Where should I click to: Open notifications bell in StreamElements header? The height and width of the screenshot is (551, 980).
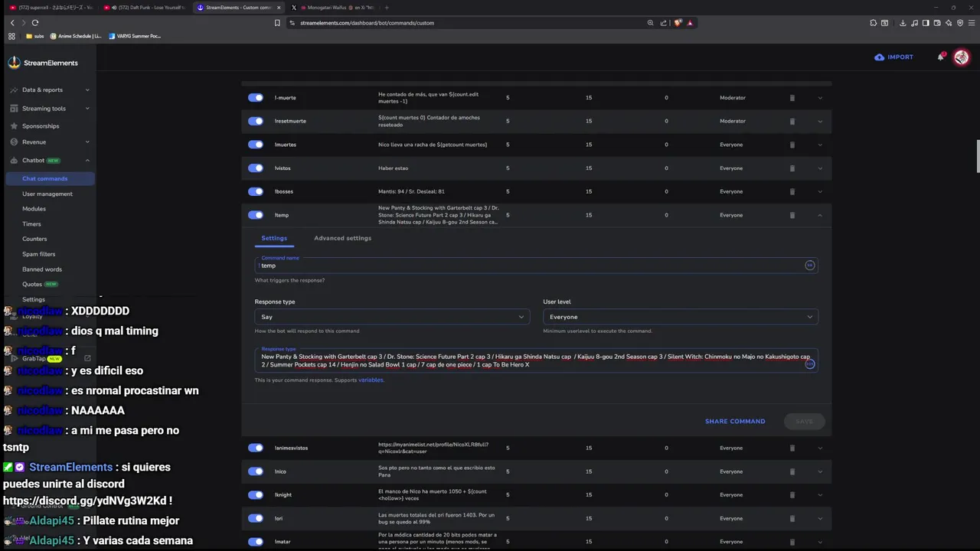coord(941,57)
